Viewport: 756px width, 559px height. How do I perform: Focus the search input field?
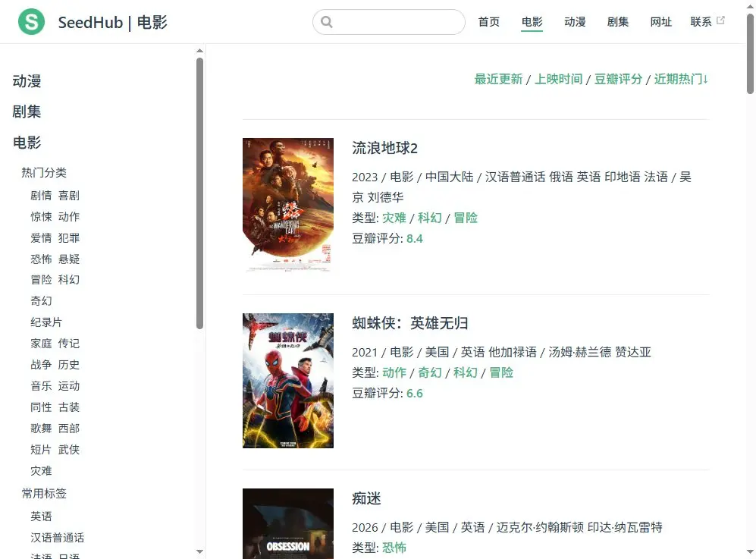(388, 22)
